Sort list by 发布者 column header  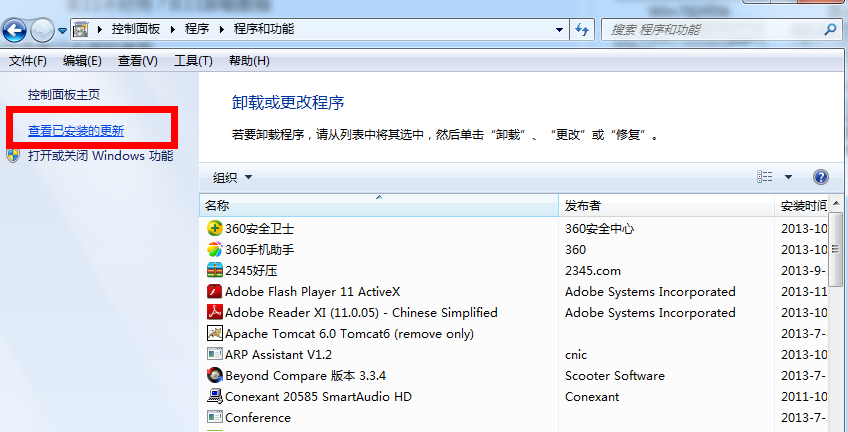click(x=583, y=206)
